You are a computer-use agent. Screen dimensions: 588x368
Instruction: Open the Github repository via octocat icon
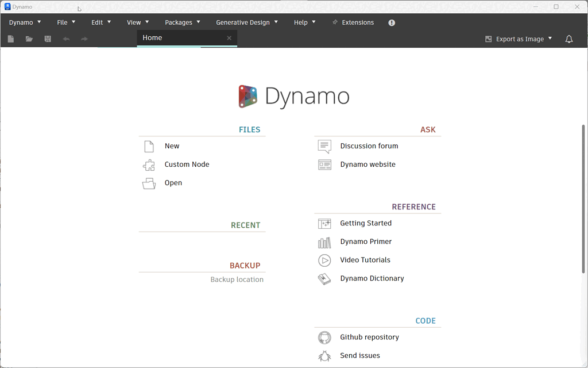tap(324, 337)
